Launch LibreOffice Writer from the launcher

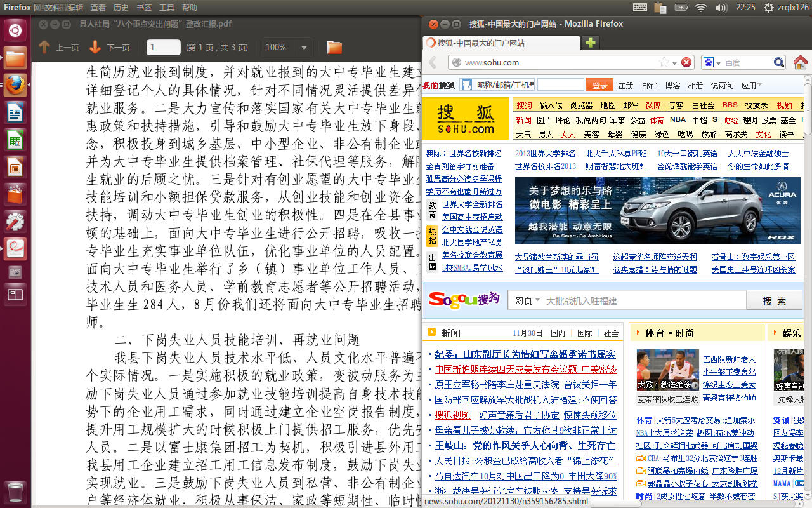click(x=15, y=113)
